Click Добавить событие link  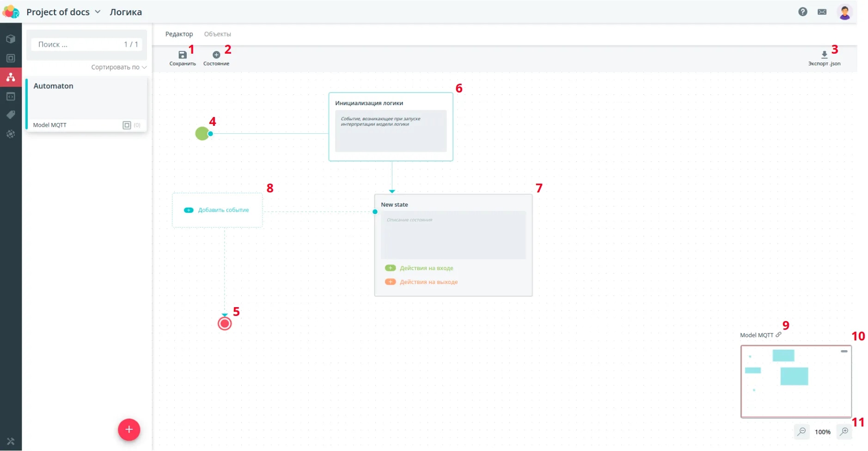click(223, 210)
